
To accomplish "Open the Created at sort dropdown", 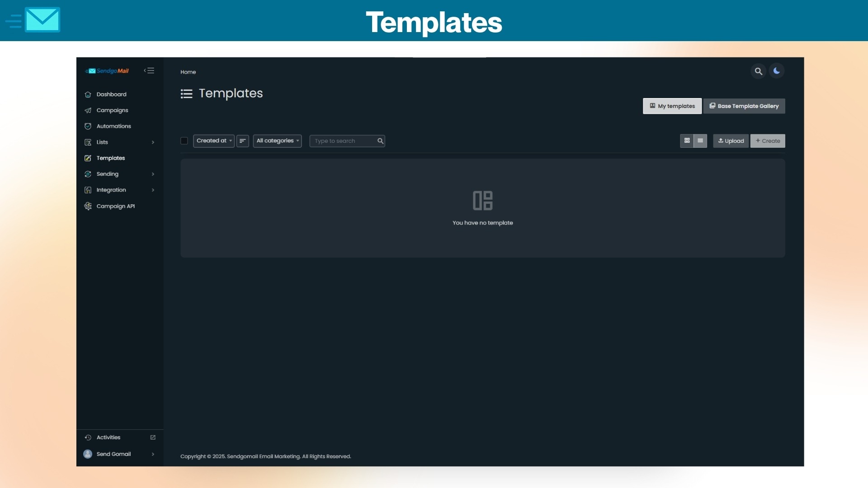I will 214,141.
